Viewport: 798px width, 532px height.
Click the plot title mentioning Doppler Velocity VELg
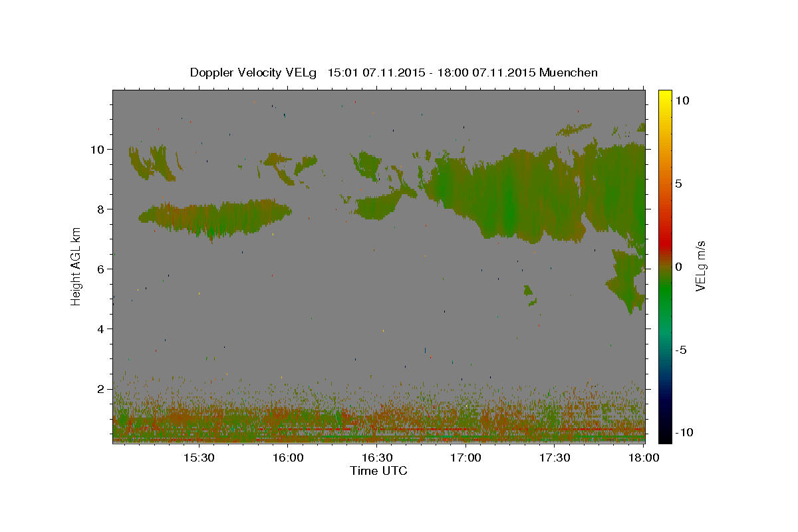tap(394, 72)
